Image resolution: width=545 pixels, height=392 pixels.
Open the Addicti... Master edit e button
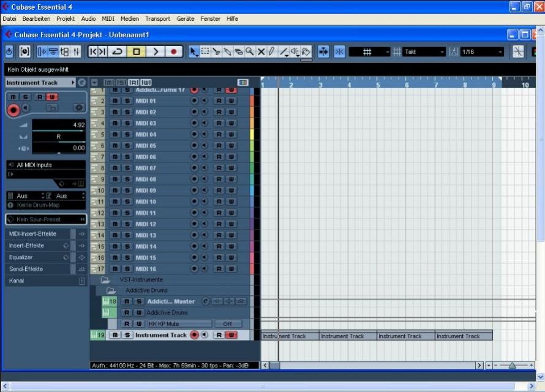click(206, 301)
